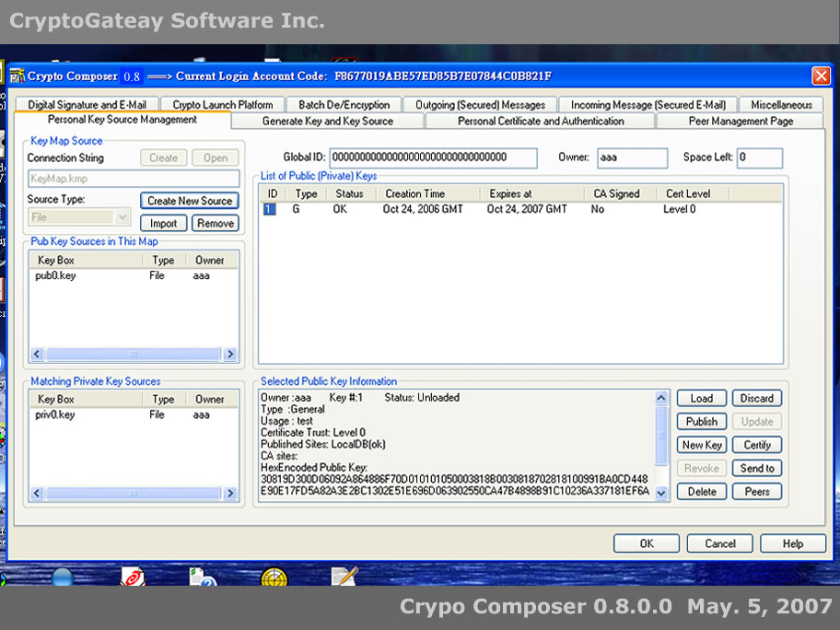Viewport: 840px width, 630px height.
Task: Open the notepad with pencil desktop icon
Action: tap(344, 577)
